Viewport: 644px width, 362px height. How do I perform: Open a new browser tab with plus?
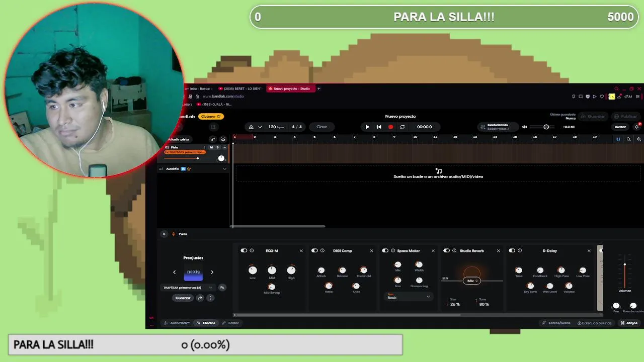tap(318, 88)
